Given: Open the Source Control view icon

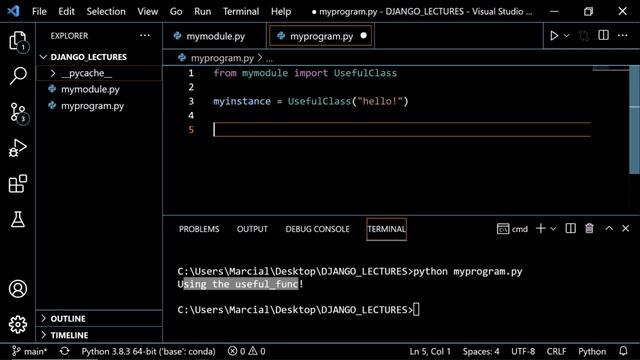Looking at the screenshot, I should 18,112.
